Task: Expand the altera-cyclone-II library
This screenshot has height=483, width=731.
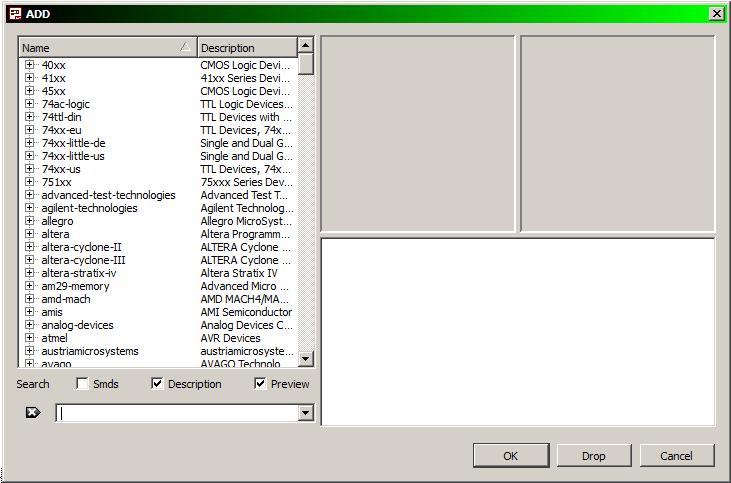Action: (29, 247)
